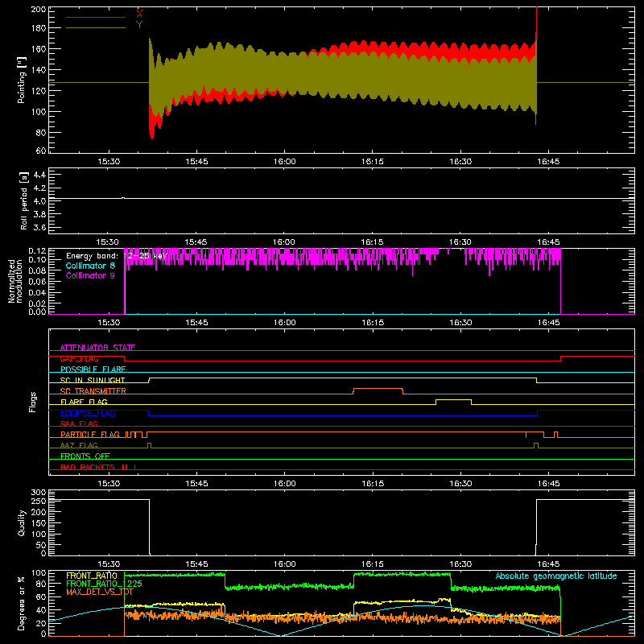
Task: Click the AAZ_FLAG label
Action: click(79, 445)
